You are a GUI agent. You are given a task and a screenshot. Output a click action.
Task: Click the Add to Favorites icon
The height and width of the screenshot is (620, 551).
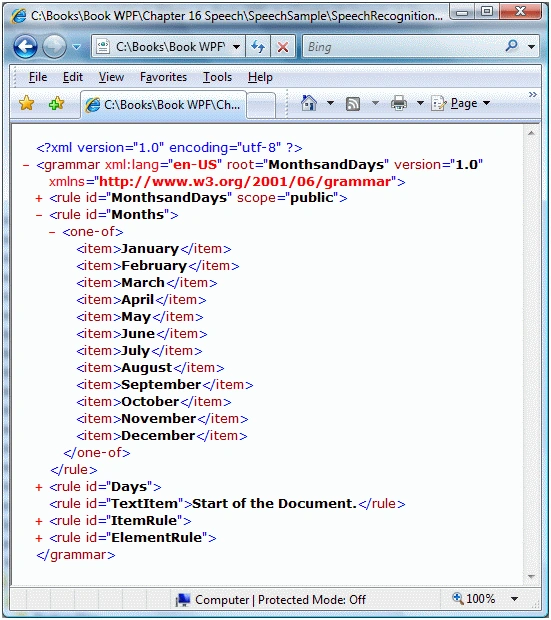(57, 104)
